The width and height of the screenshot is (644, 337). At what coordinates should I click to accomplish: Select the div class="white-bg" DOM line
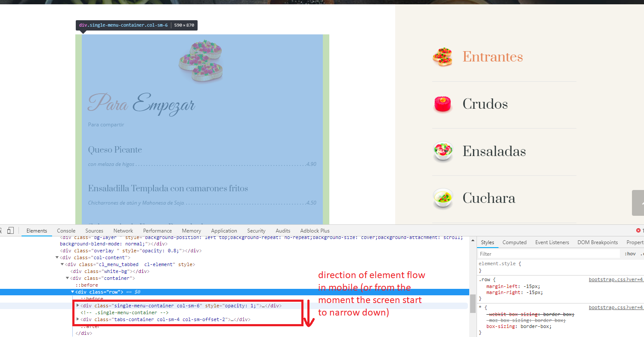[x=110, y=271]
